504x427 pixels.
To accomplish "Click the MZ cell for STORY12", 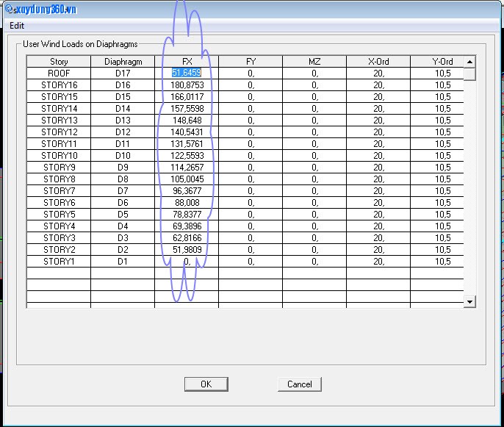I will [314, 132].
